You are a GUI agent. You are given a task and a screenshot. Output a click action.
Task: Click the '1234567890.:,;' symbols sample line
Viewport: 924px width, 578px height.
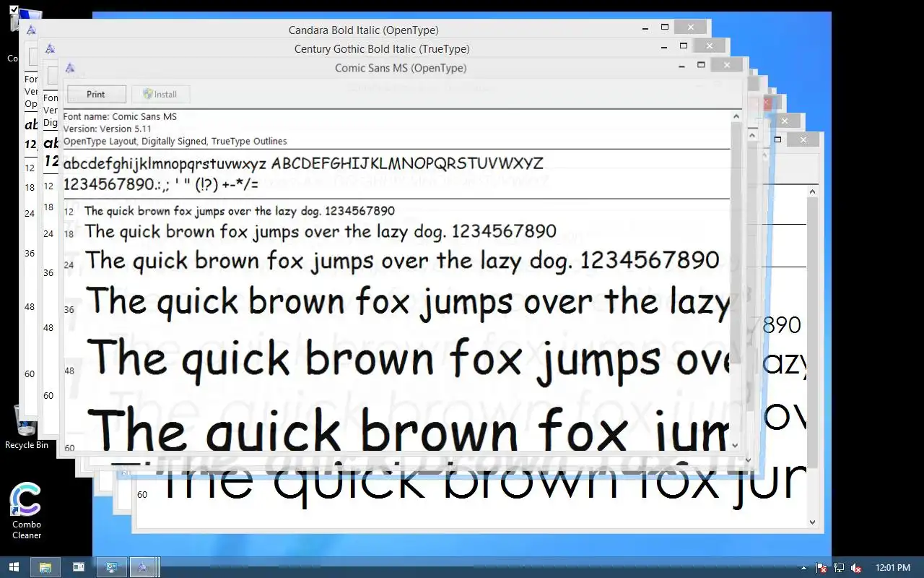coord(161,184)
